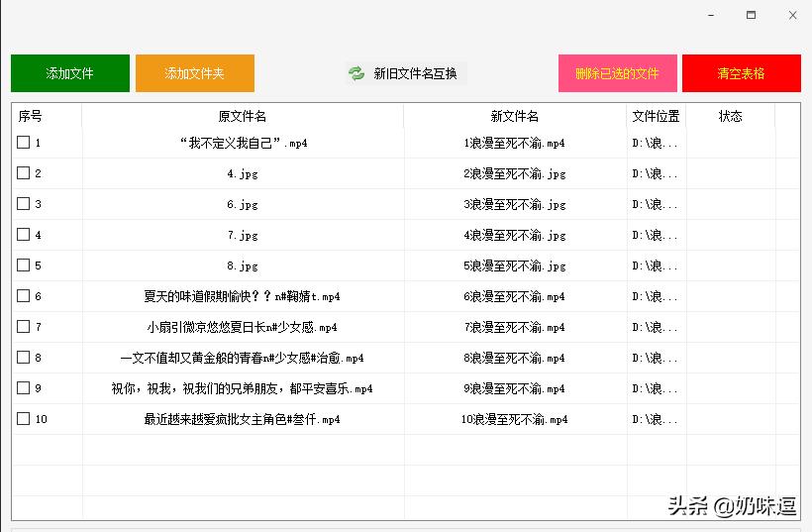The image size is (812, 532).
Task: Click the green swap arrows icon
Action: point(356,73)
